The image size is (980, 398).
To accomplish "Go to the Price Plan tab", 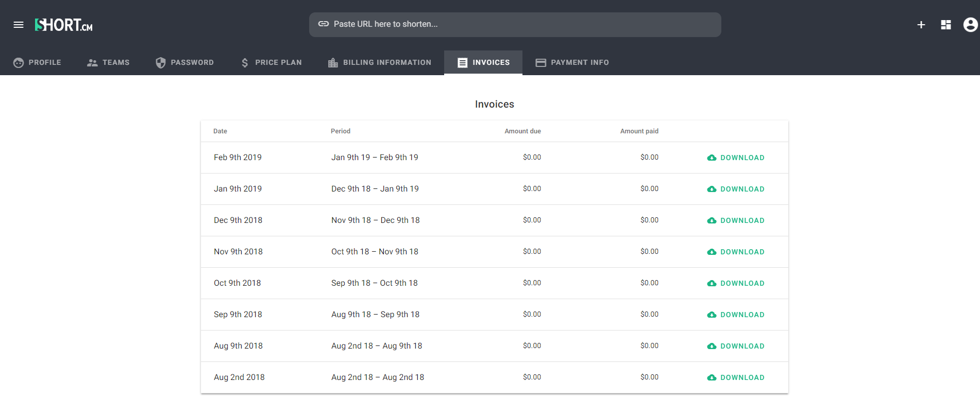I will tap(271, 63).
